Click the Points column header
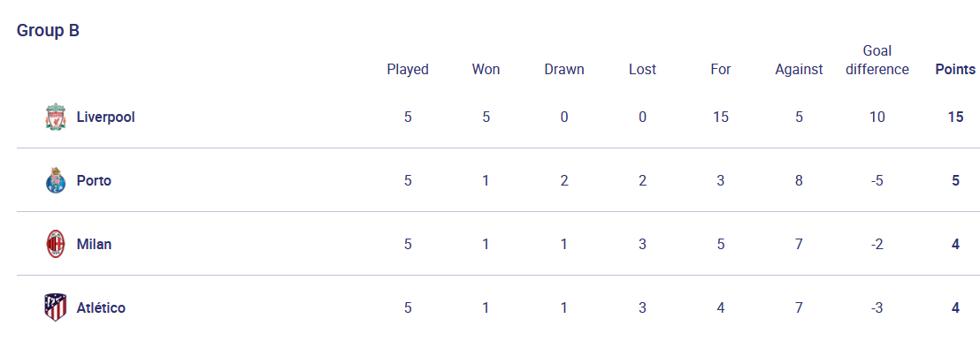Viewport: 980px width, 349px height. point(955,69)
